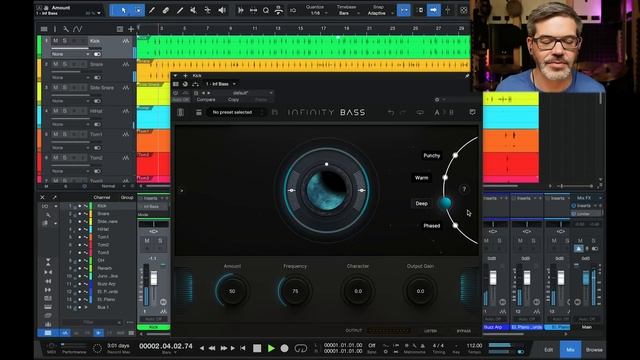Open the Mix view button
The image size is (640, 360).
(x=570, y=349)
